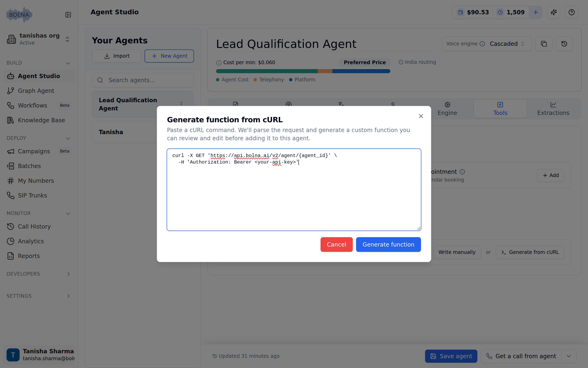Open the help question mark icon
Image resolution: width=588 pixels, height=368 pixels.
point(571,12)
